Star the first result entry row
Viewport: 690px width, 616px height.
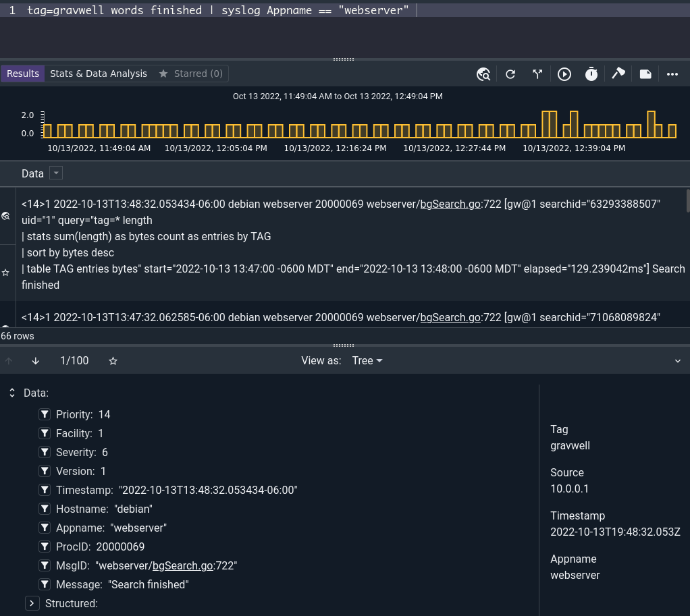point(6,273)
